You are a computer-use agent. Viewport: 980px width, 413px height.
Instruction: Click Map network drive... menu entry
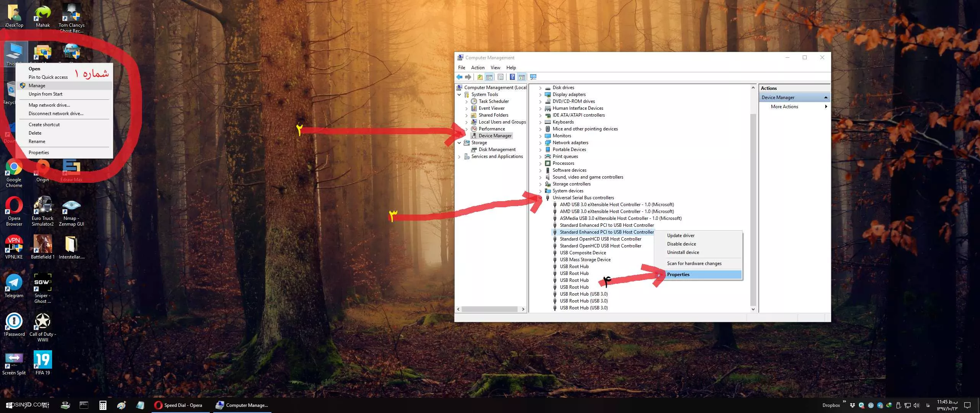point(64,105)
